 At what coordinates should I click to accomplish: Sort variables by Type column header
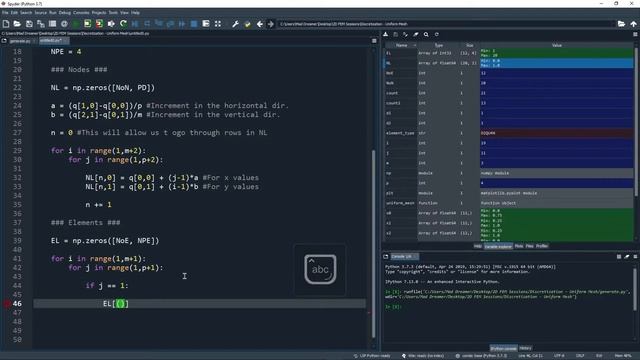[438, 45]
